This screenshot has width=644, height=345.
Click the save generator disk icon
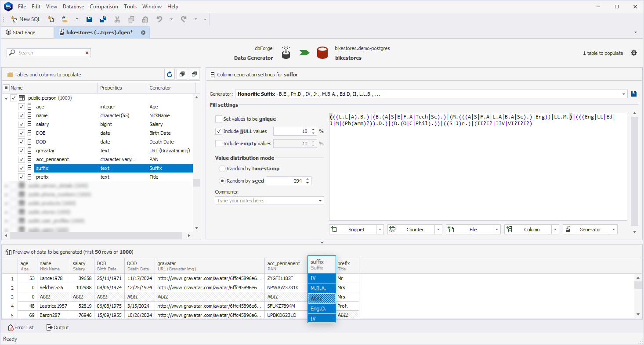[x=634, y=94]
